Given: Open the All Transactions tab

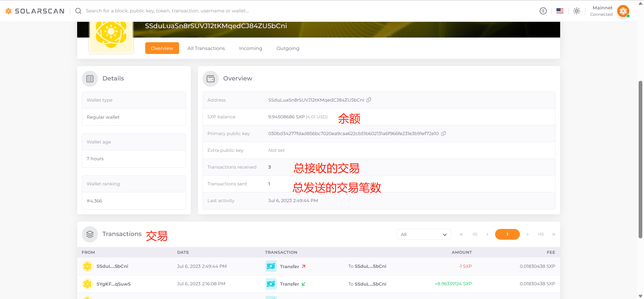Looking at the screenshot, I should pyautogui.click(x=206, y=48).
